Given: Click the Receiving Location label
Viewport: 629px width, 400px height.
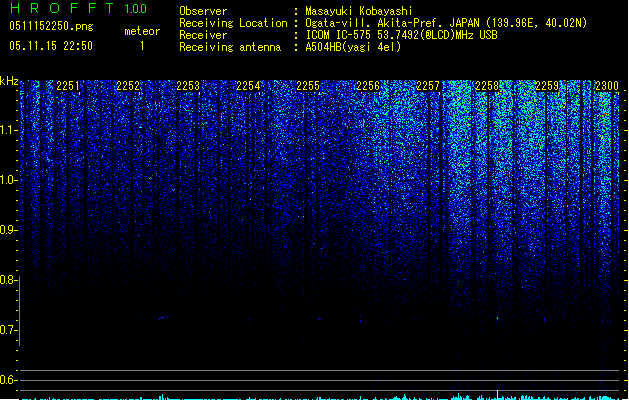Looking at the screenshot, I should pos(233,23).
